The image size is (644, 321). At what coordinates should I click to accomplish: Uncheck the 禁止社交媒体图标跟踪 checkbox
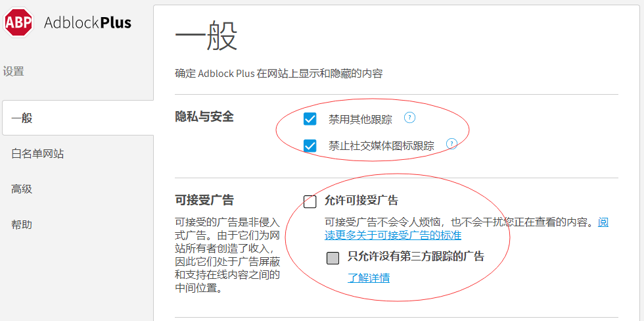click(x=310, y=145)
